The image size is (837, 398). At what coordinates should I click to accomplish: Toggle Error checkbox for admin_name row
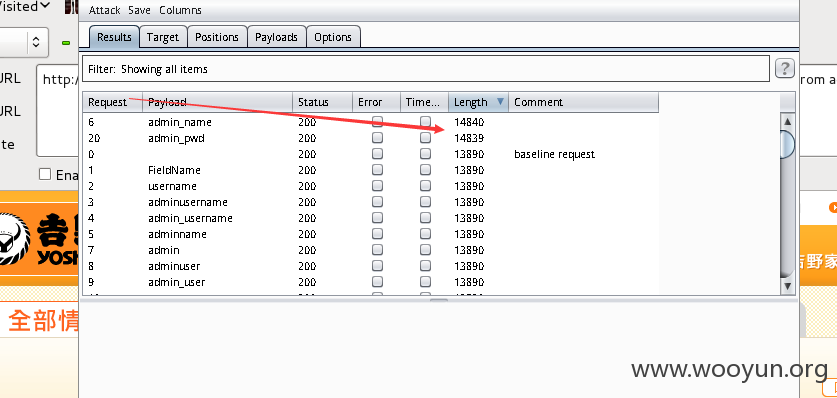pyautogui.click(x=377, y=122)
